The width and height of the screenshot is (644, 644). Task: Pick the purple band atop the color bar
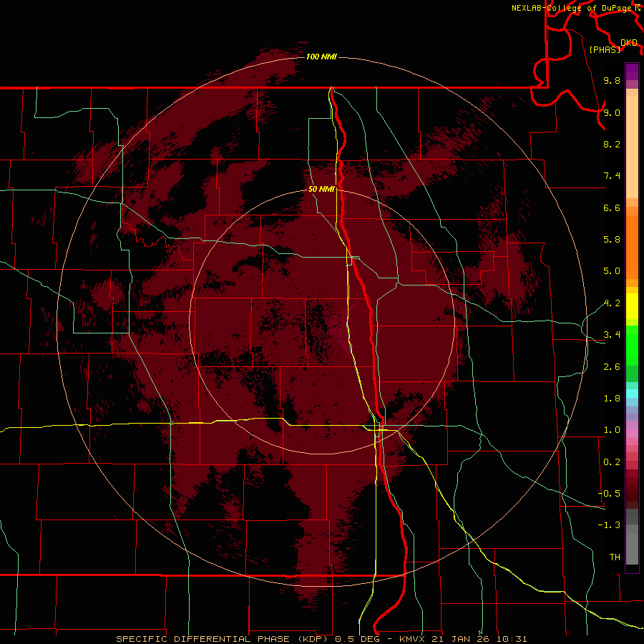(x=632, y=72)
